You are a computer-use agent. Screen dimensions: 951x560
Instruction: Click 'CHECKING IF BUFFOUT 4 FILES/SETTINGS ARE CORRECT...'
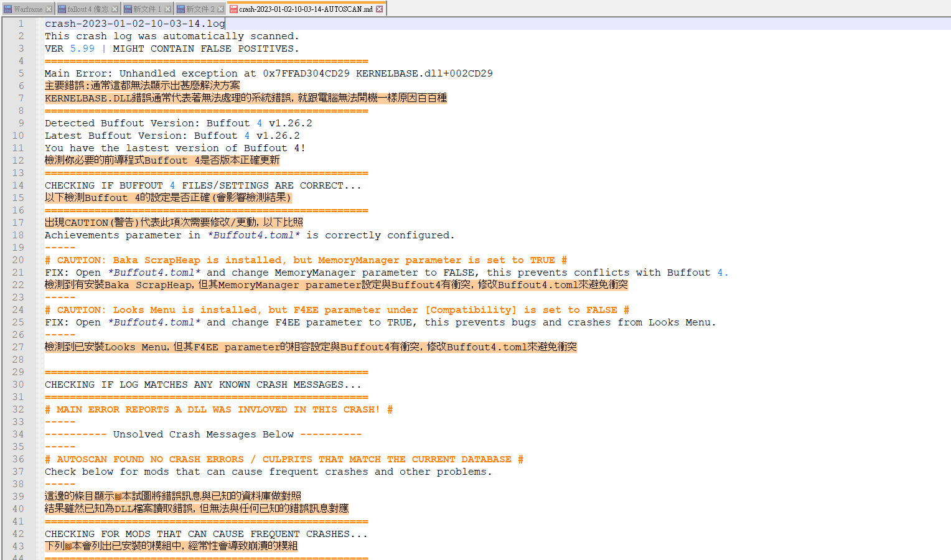click(x=203, y=185)
